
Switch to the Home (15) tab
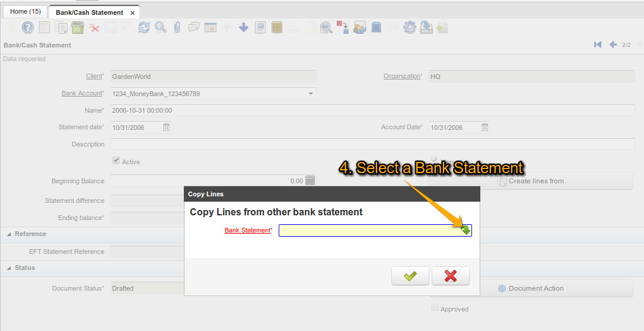tap(25, 11)
